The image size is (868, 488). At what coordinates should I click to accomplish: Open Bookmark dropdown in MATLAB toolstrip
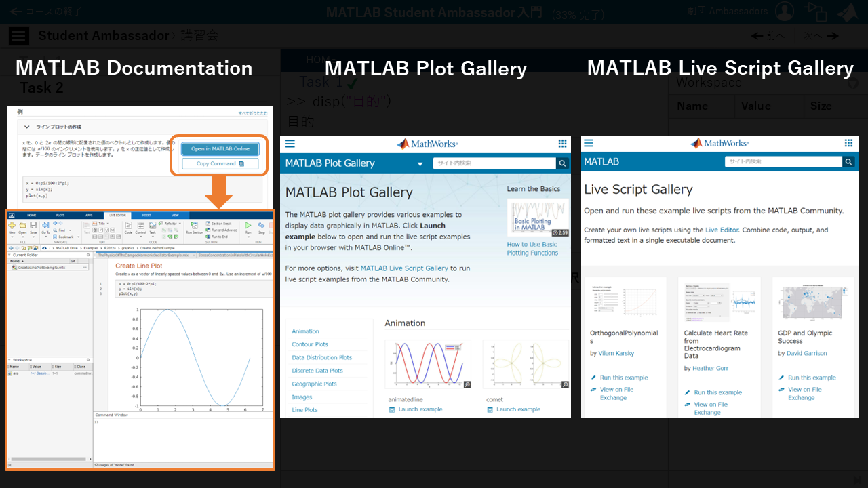pos(66,237)
